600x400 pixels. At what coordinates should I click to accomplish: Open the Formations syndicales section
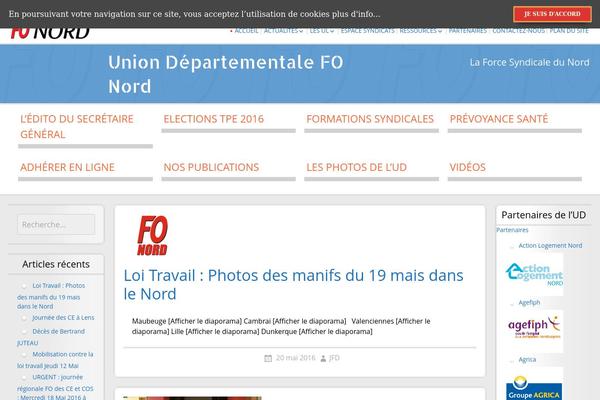pos(370,119)
